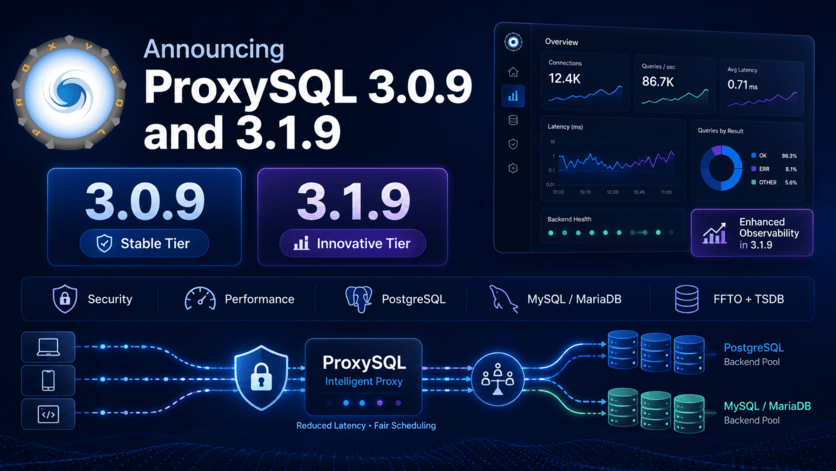The width and height of the screenshot is (836, 471).
Task: Click the Announcing heading text
Action: (x=214, y=49)
